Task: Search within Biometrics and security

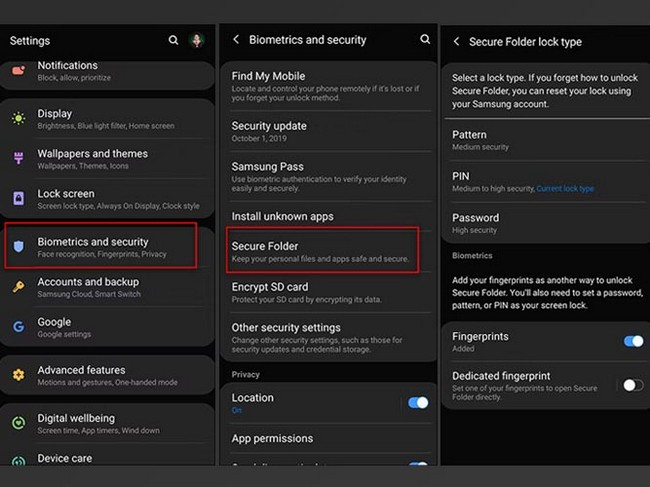Action: click(425, 40)
